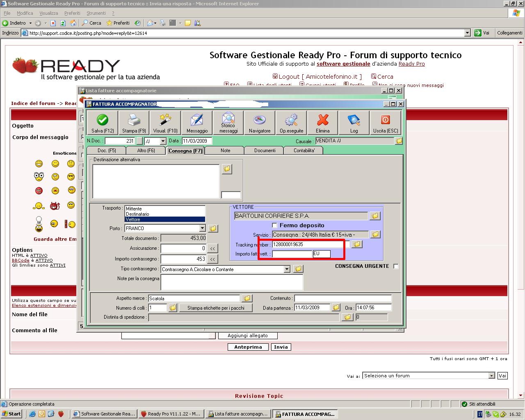Open the Documenti tab
The width and height of the screenshot is (525, 420).
coord(265,151)
